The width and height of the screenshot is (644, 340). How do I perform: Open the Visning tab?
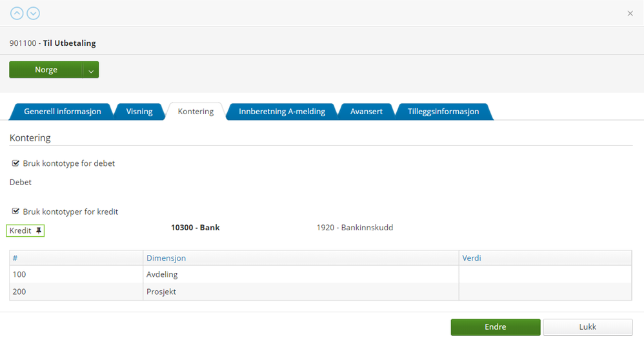(x=139, y=112)
